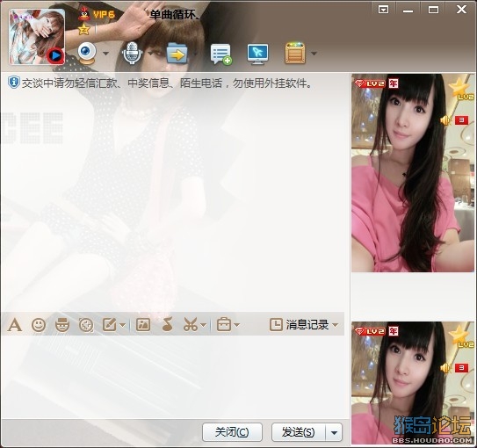Open remote desktop assistance icon
477x448 pixels.
pos(257,54)
